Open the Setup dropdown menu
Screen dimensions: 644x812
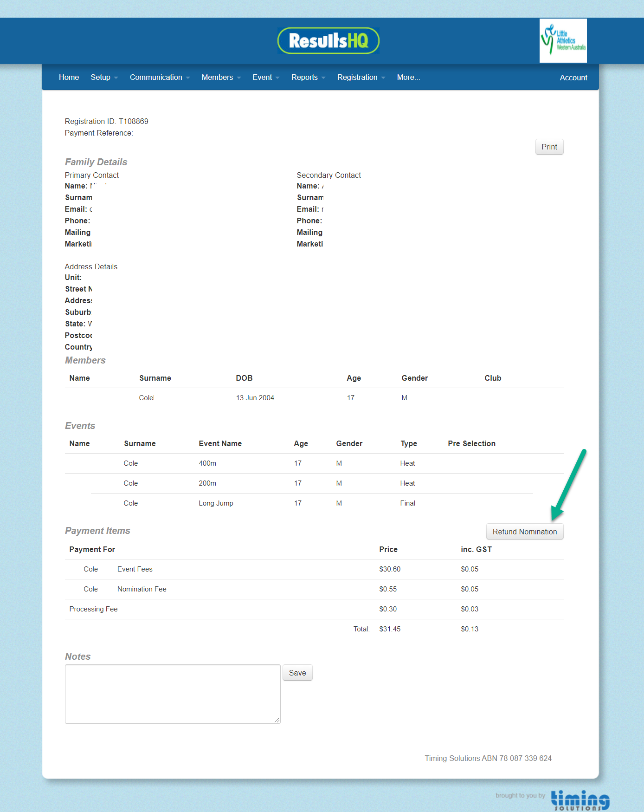(x=104, y=77)
